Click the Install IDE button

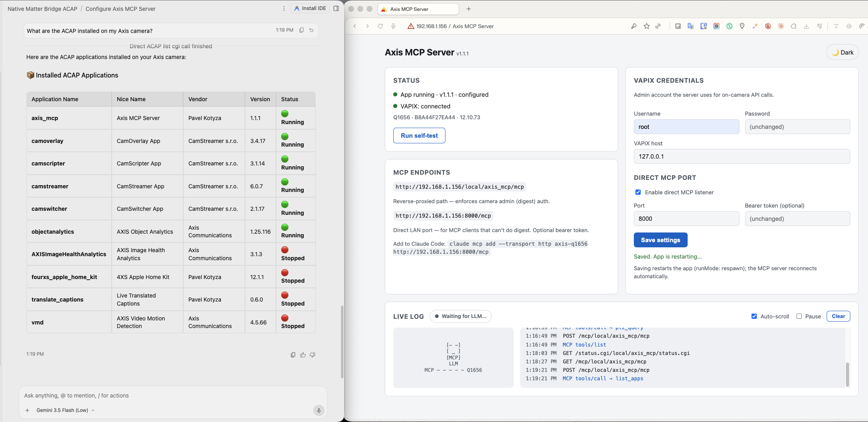pyautogui.click(x=310, y=8)
